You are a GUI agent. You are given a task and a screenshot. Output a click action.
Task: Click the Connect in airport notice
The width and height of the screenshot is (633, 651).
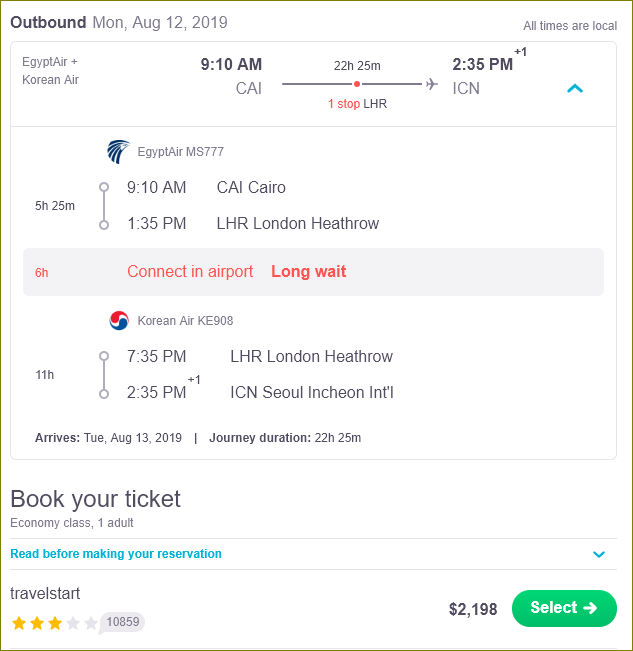click(190, 272)
